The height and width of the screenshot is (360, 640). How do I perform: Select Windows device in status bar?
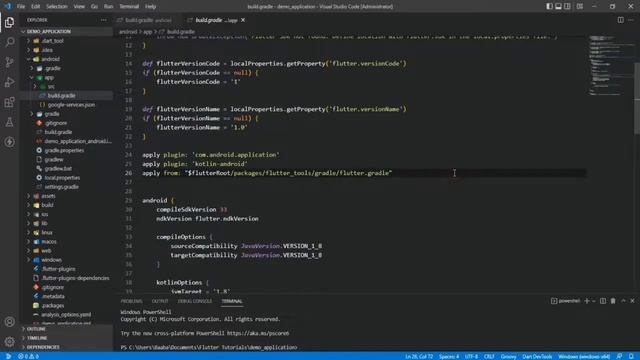(584, 356)
